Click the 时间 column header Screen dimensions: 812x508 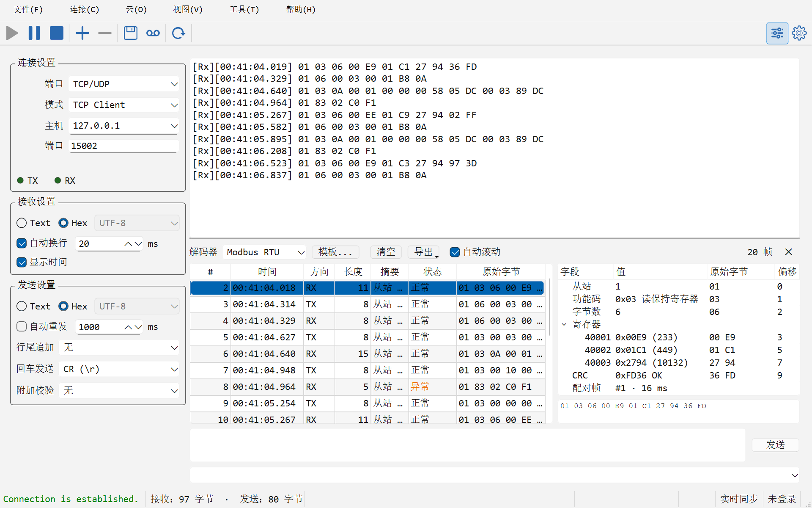coord(267,272)
